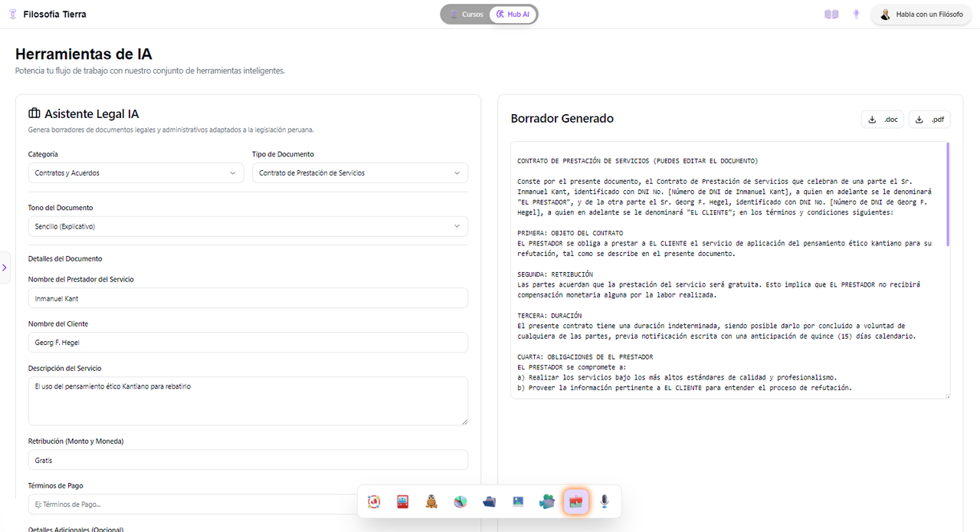Image resolution: width=980 pixels, height=532 pixels.
Task: Click the draft resize handle corner
Action: coord(947,396)
